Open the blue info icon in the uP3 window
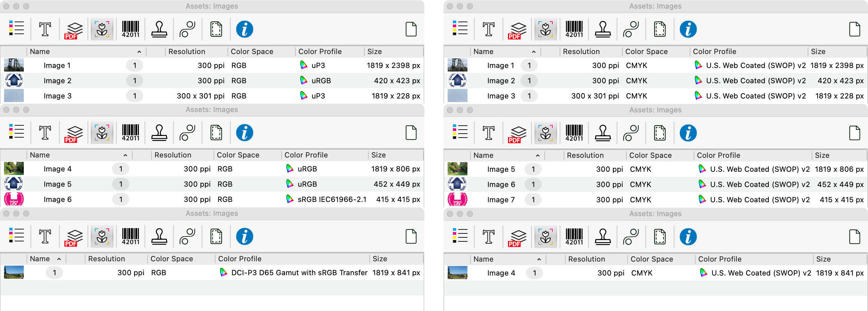The image size is (868, 311). pos(245,29)
